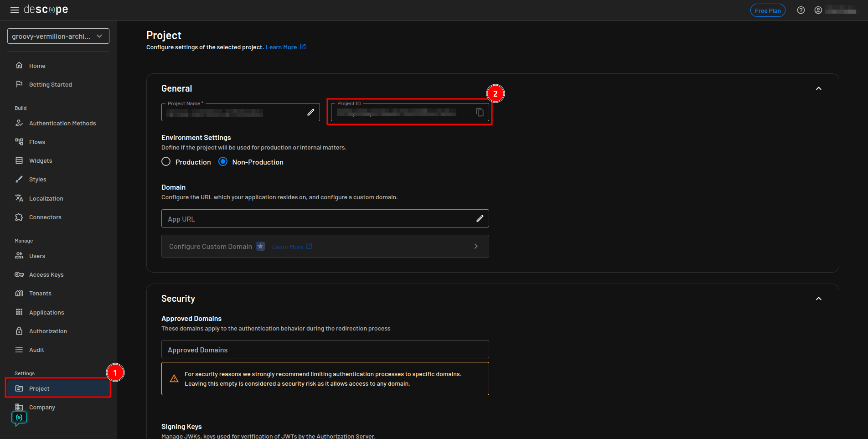
Task: Click into the Approved Domains field
Action: point(325,350)
